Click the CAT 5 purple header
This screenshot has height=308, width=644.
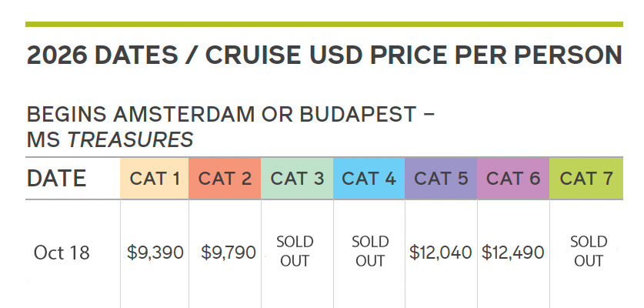click(x=442, y=179)
